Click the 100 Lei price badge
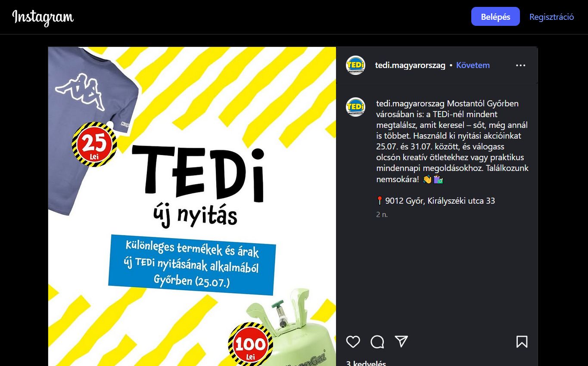The image size is (588, 366). point(250,344)
